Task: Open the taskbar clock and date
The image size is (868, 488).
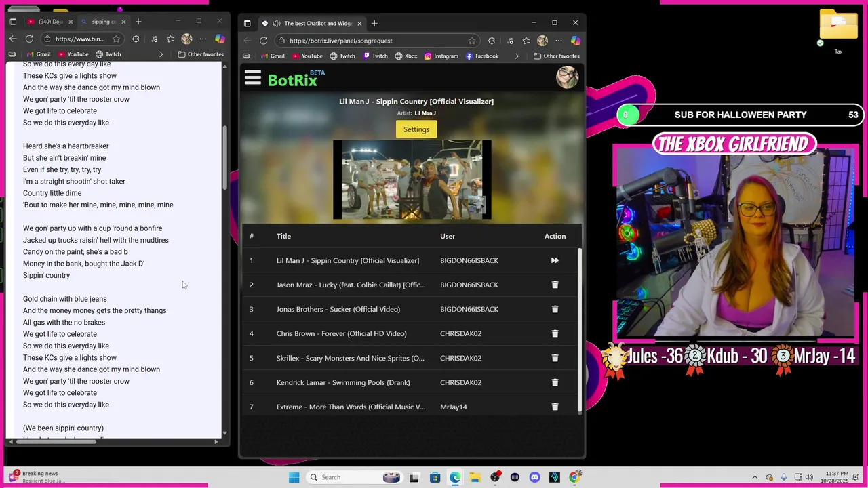Action: [x=834, y=477]
